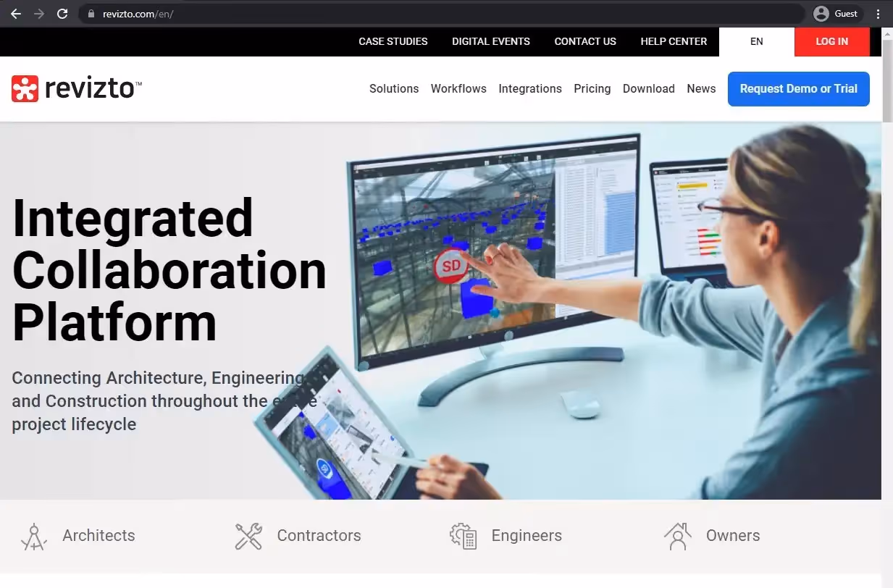Click the Revizto flower logo icon

point(25,87)
